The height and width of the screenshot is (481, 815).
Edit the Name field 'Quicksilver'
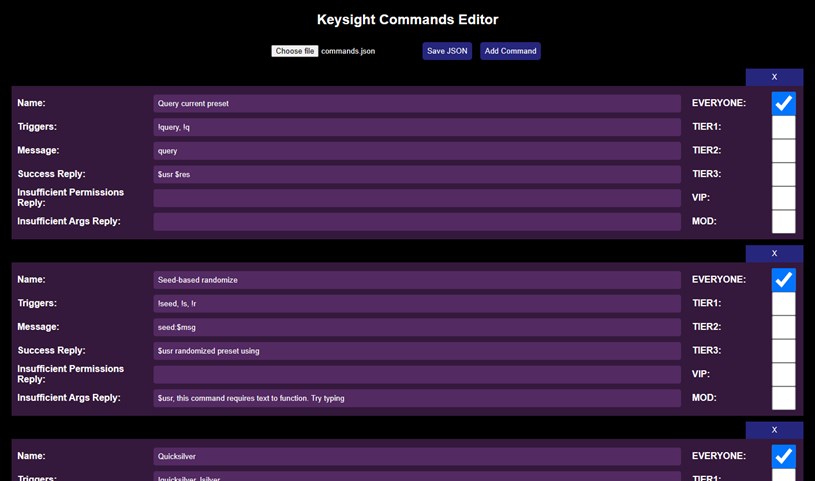pos(417,457)
